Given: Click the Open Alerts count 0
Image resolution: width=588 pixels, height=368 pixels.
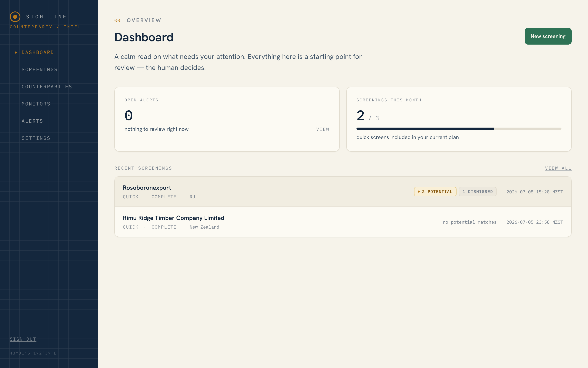Looking at the screenshot, I should 129,115.
